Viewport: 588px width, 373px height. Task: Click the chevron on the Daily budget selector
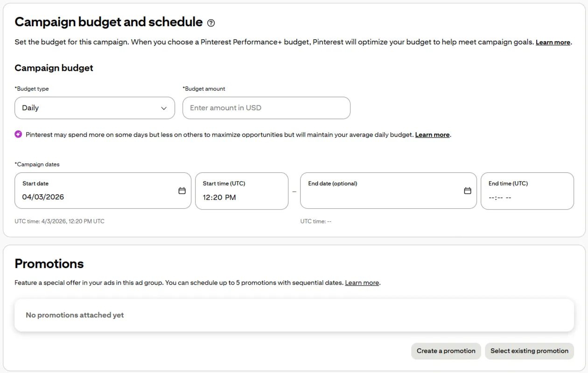164,108
